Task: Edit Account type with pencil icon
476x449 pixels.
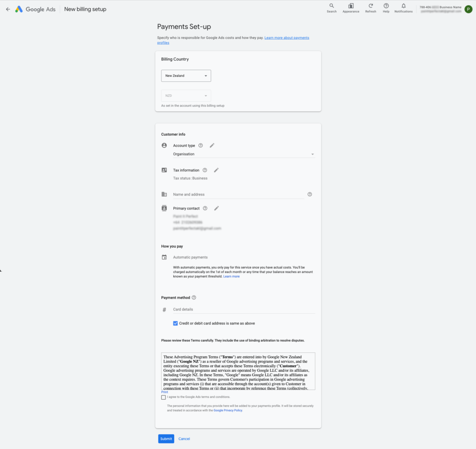Action: [212, 145]
